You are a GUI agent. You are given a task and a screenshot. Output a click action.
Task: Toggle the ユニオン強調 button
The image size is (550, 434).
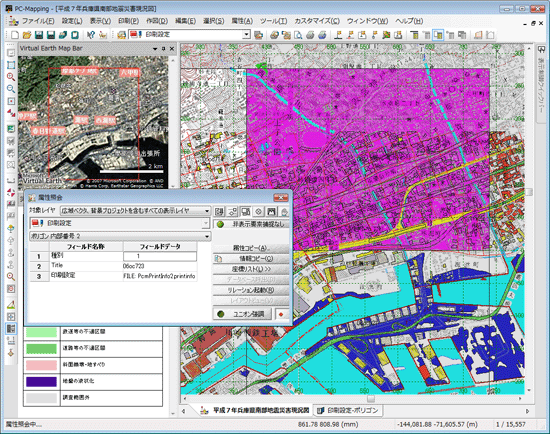click(242, 314)
